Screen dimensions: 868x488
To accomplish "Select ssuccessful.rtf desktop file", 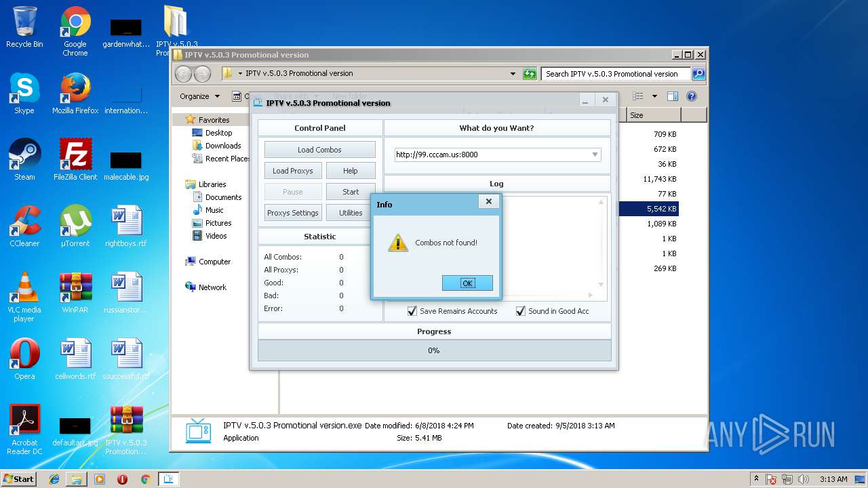I will (x=126, y=359).
